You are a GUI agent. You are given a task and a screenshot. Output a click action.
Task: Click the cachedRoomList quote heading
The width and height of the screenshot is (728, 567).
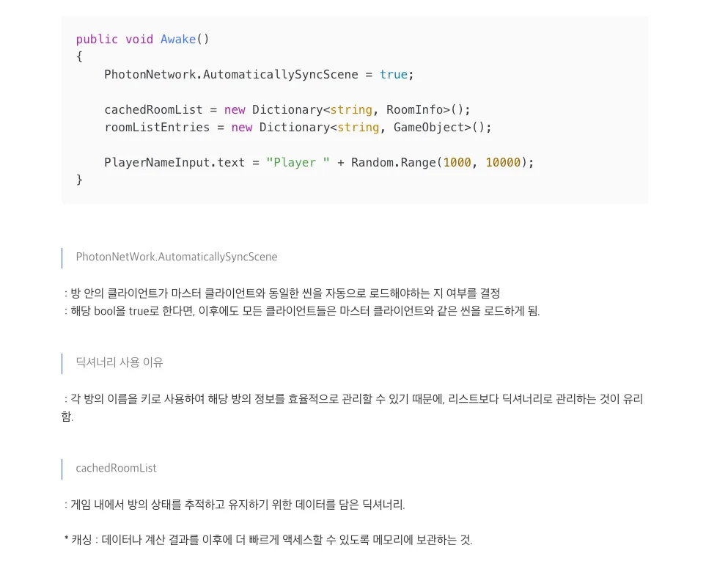tap(116, 468)
